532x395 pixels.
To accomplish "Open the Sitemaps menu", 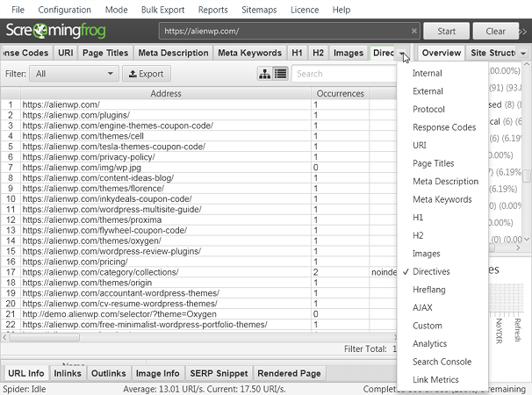I will point(259,10).
